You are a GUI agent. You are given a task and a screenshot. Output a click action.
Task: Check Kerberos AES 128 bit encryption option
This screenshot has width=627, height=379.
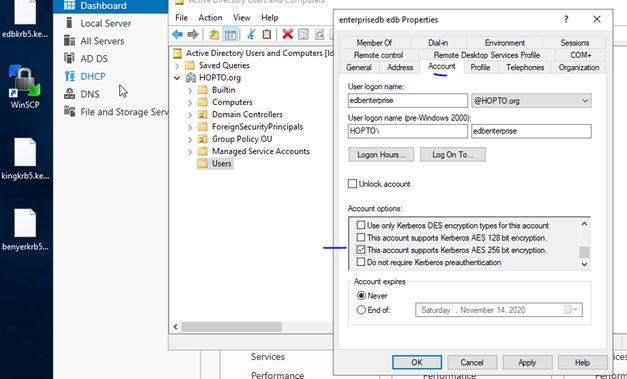pos(361,237)
